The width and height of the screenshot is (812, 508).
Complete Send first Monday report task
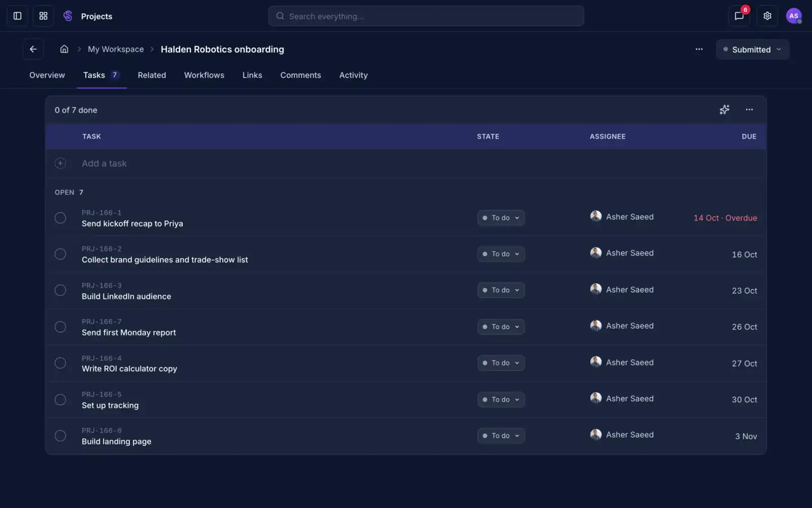coord(60,327)
